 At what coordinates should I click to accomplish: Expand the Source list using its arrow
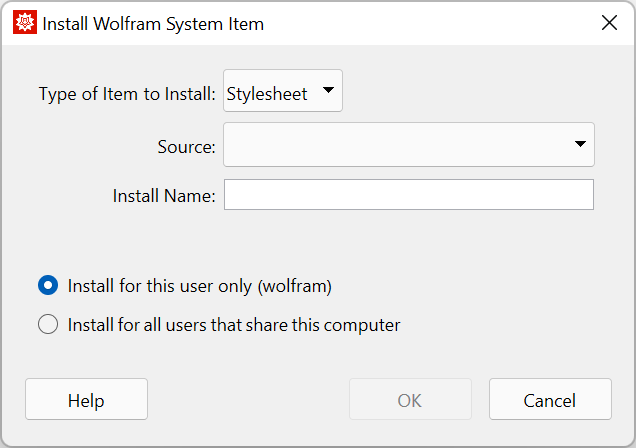(x=580, y=144)
